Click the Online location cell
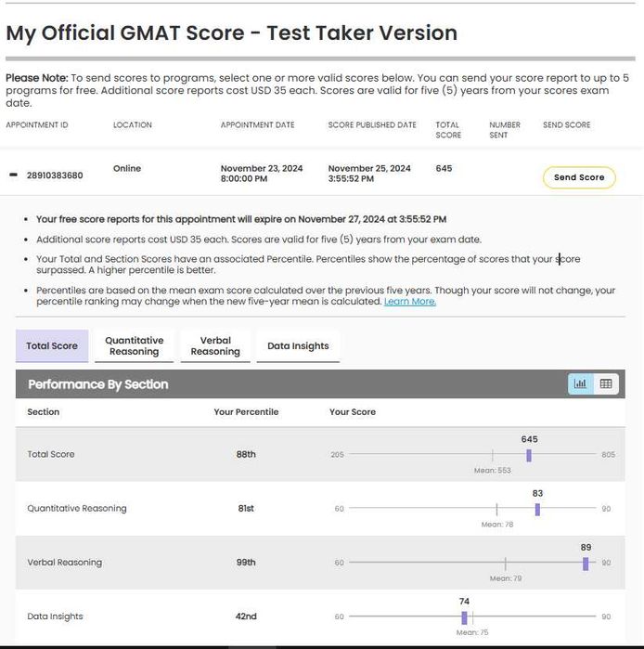The image size is (644, 649). point(127,168)
